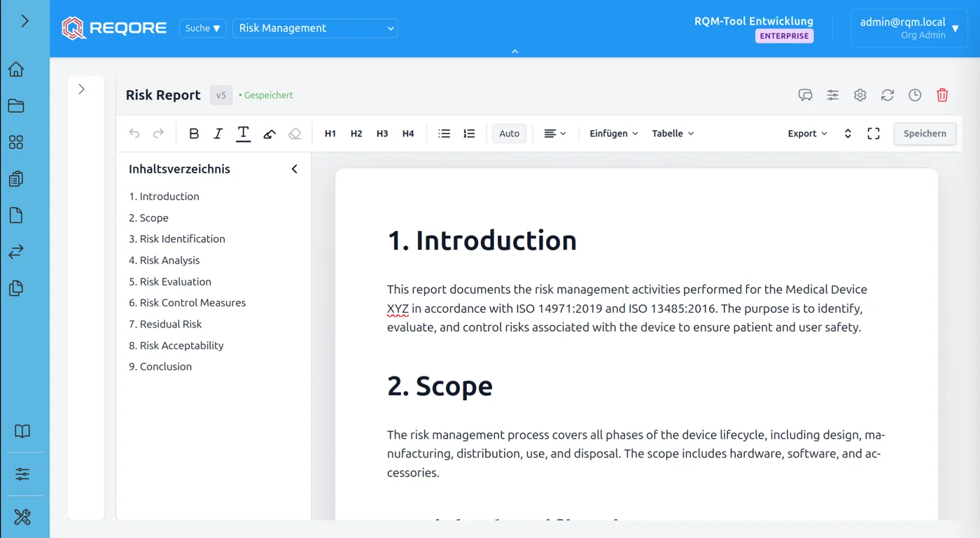
Task: Open document settings gear
Action: pyautogui.click(x=860, y=95)
